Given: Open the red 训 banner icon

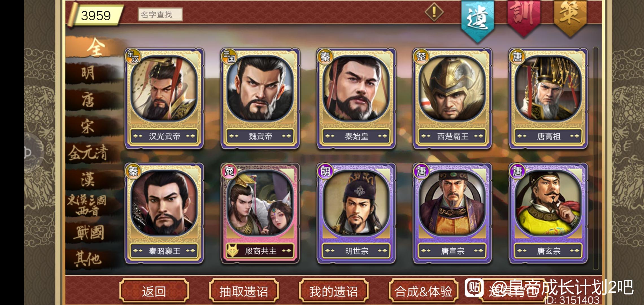Looking at the screenshot, I should (524, 17).
